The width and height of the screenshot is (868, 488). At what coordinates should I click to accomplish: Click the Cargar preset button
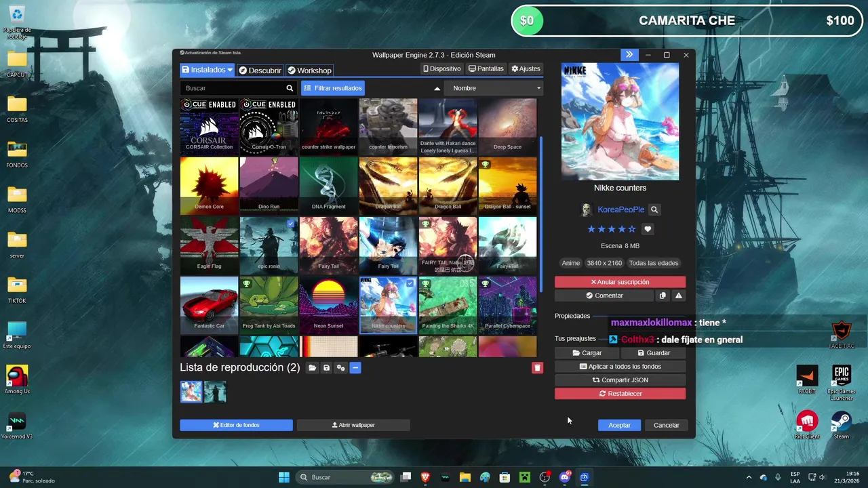click(x=587, y=353)
